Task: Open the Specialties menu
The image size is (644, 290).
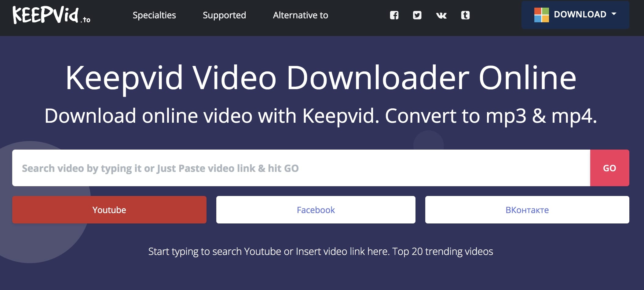Action: pyautogui.click(x=154, y=15)
